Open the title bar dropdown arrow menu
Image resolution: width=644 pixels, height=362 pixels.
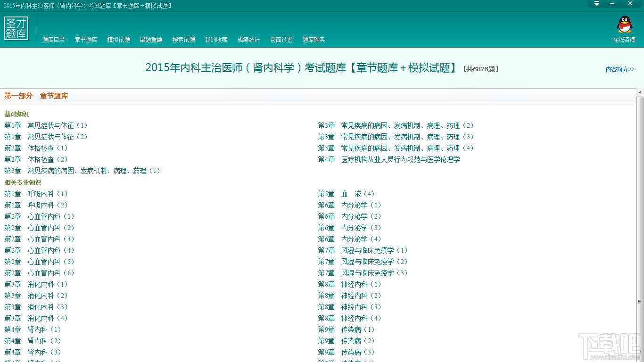point(596,3)
